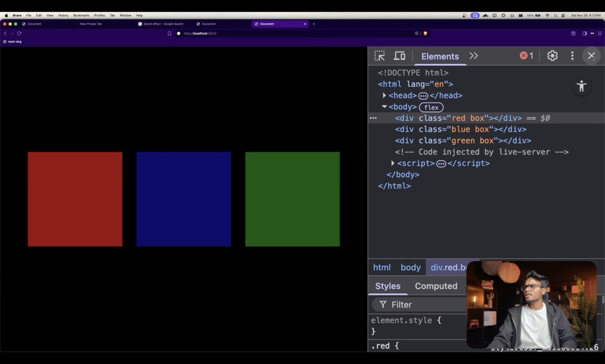Open the Bookmarks menu in the menu bar

coord(81,16)
